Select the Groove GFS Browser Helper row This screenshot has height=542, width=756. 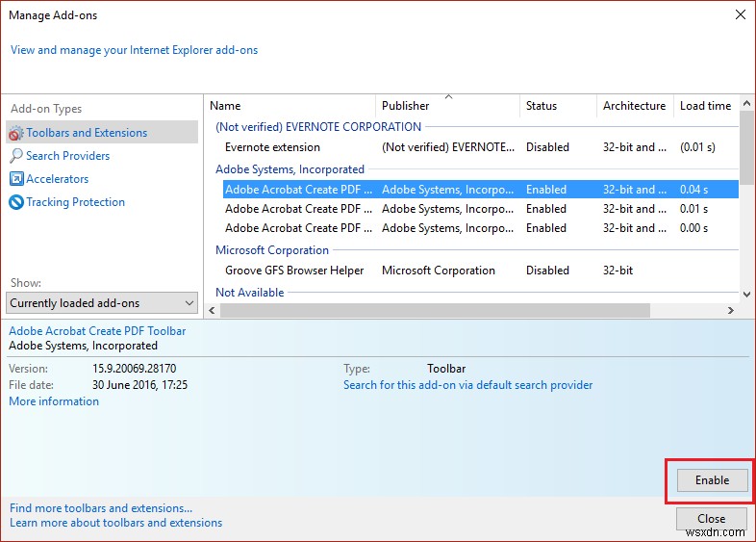coord(481,271)
